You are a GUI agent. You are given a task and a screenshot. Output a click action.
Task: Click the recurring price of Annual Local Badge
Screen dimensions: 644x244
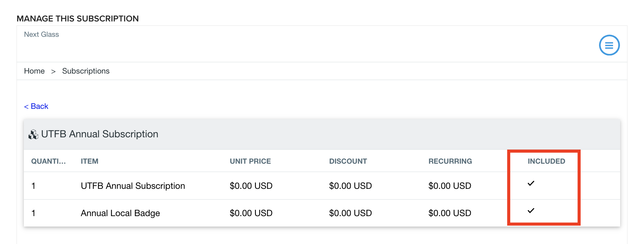(x=450, y=213)
